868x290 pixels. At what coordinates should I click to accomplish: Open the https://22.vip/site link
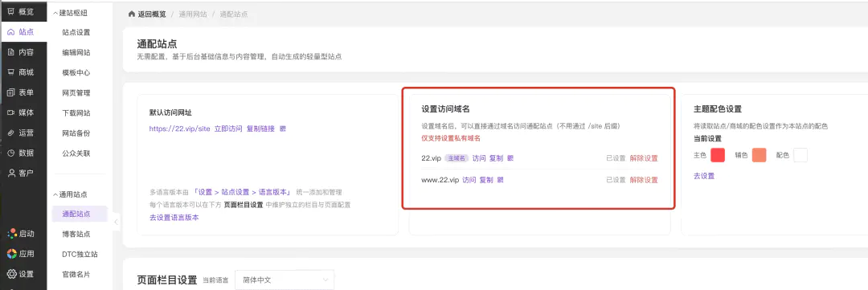pos(179,129)
